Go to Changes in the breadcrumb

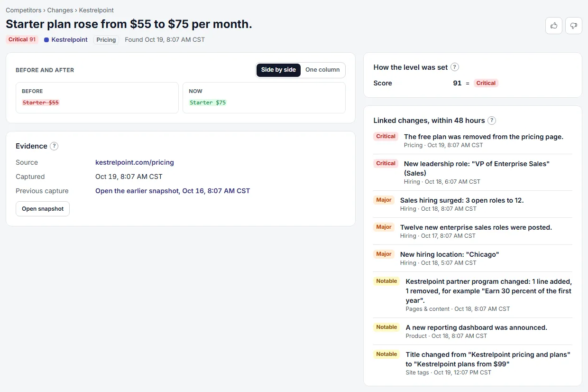tap(60, 10)
